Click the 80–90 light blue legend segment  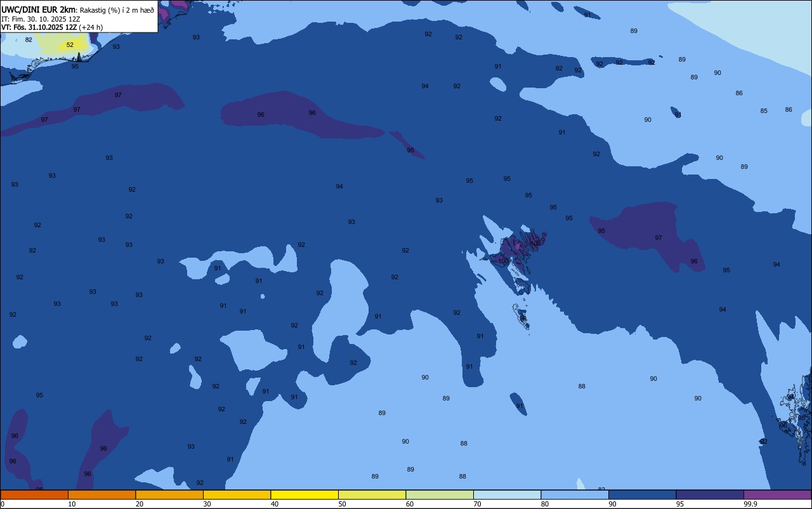tap(575, 494)
